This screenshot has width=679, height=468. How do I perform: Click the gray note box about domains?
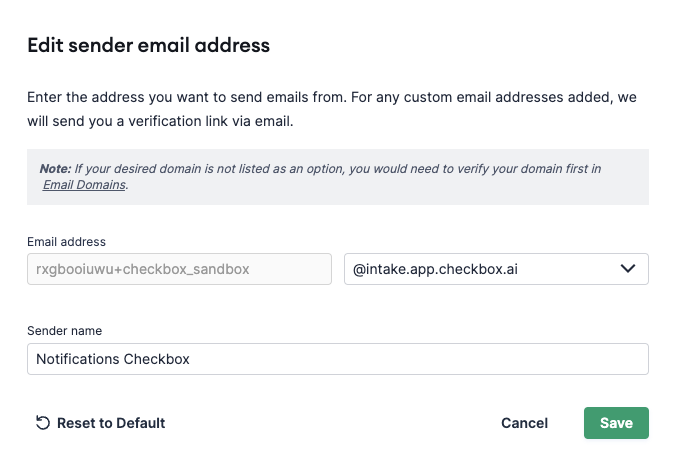338,177
